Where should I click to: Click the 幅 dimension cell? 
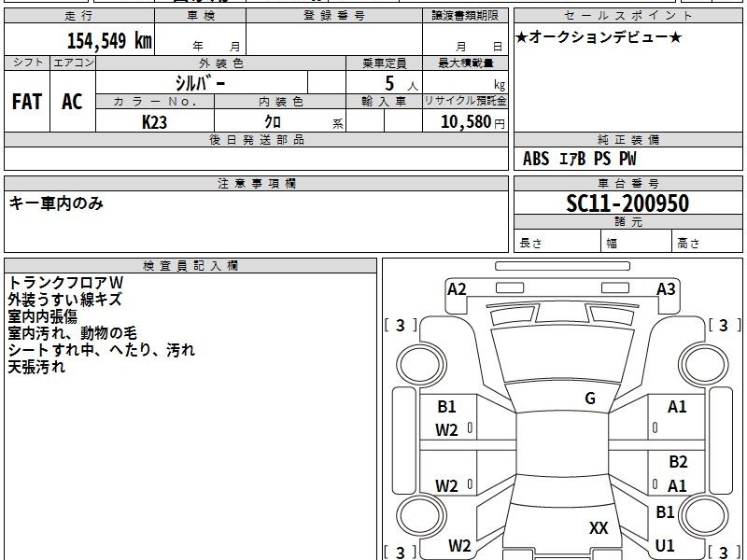(637, 241)
